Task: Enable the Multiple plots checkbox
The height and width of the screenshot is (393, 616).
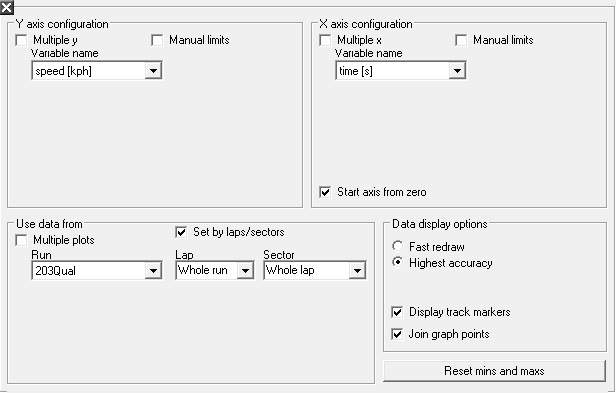Action: [x=21, y=240]
